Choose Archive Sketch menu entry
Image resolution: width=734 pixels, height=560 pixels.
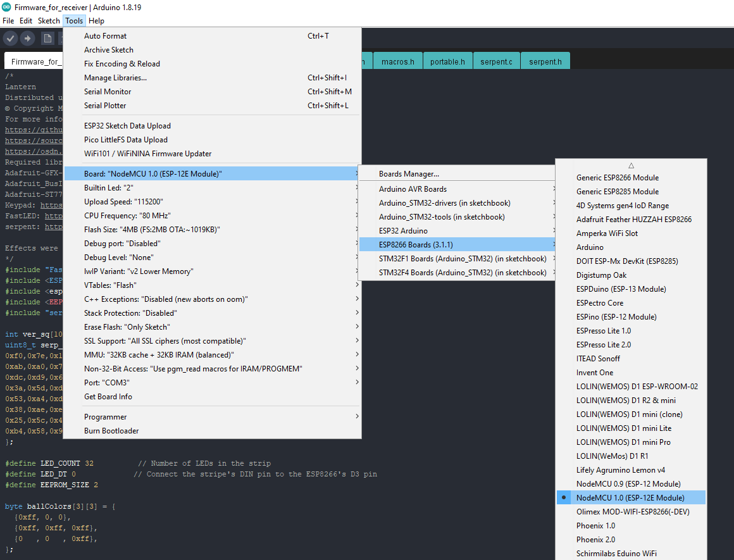[x=213, y=50]
